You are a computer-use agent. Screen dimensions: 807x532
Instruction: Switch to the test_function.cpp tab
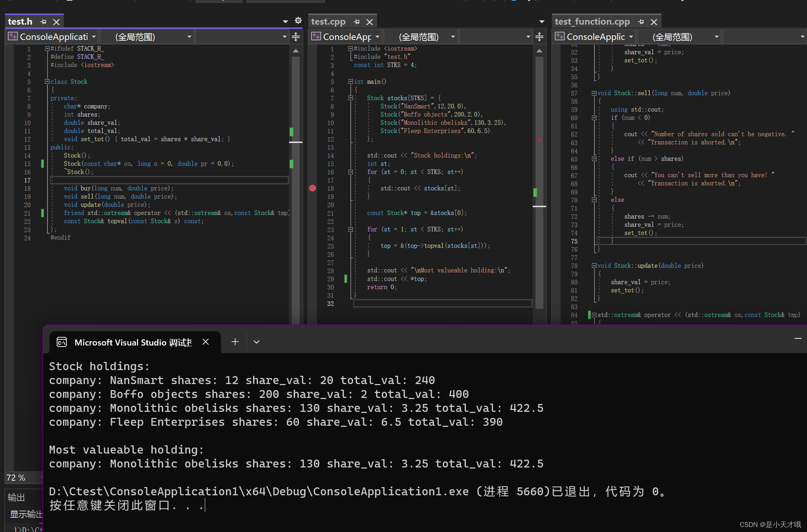click(x=592, y=22)
